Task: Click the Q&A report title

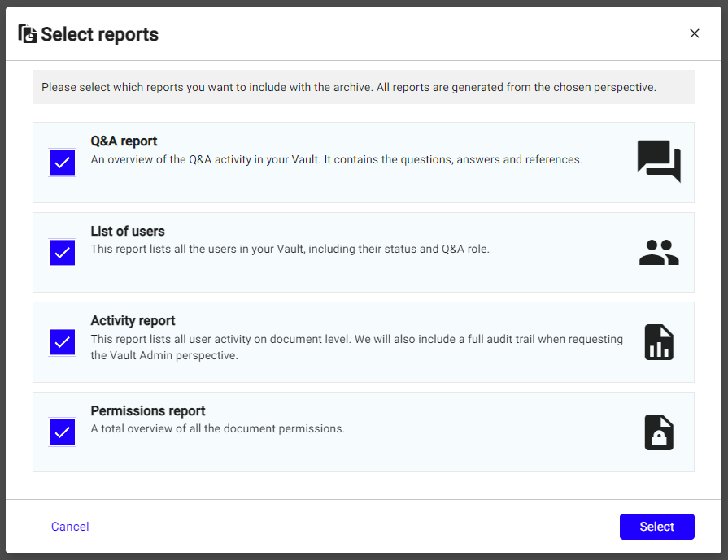Action: (x=124, y=141)
